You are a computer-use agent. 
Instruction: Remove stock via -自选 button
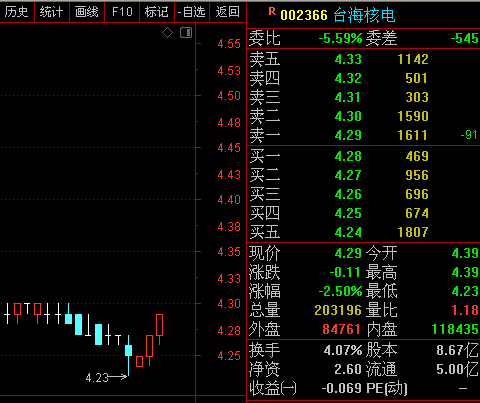coord(192,12)
